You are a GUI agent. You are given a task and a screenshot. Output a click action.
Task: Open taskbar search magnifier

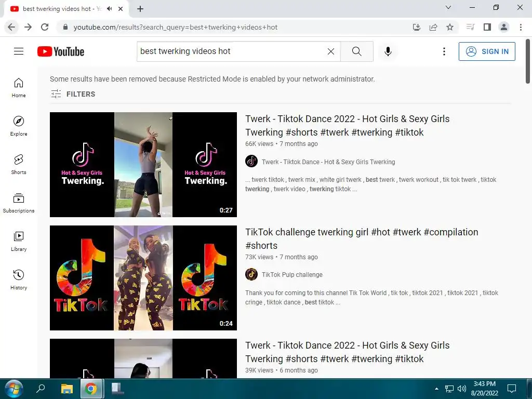pos(41,389)
